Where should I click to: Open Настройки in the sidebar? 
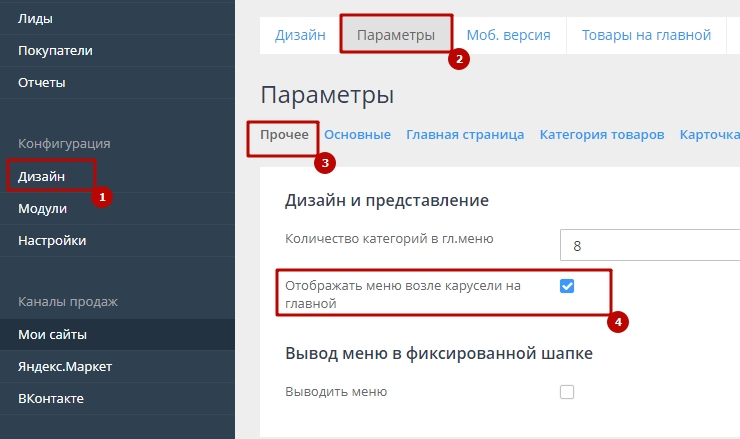tap(52, 240)
